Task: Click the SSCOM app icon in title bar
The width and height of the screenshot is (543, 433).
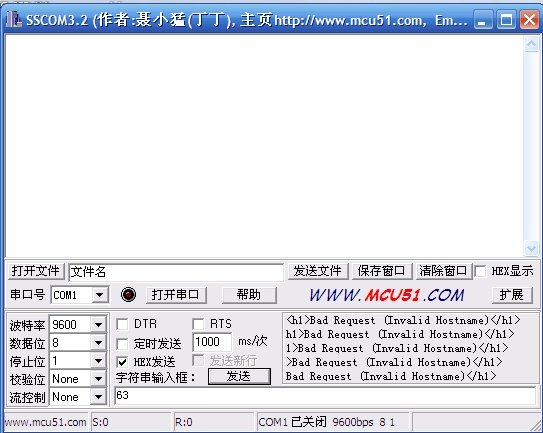Action: tap(14, 19)
